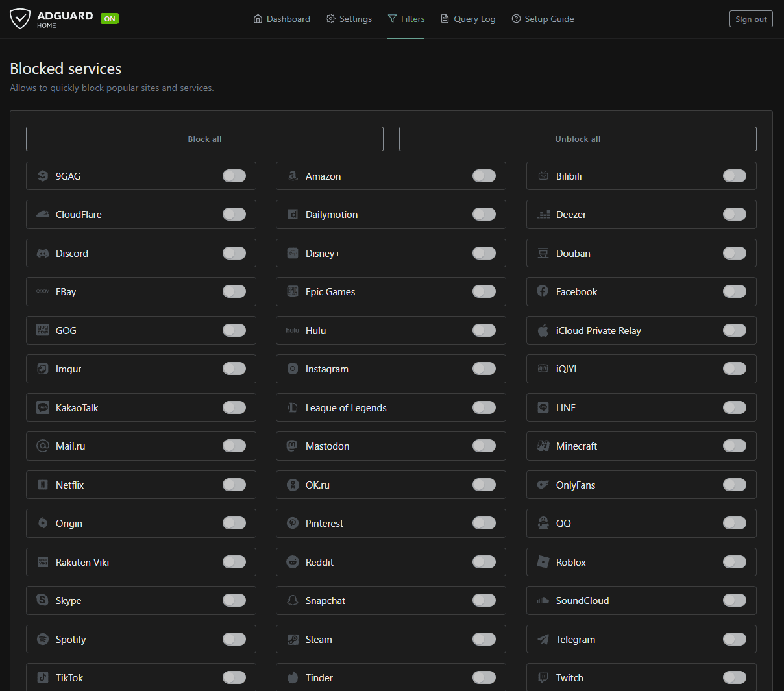
Task: Click the Pinterest service icon
Action: pyautogui.click(x=293, y=523)
